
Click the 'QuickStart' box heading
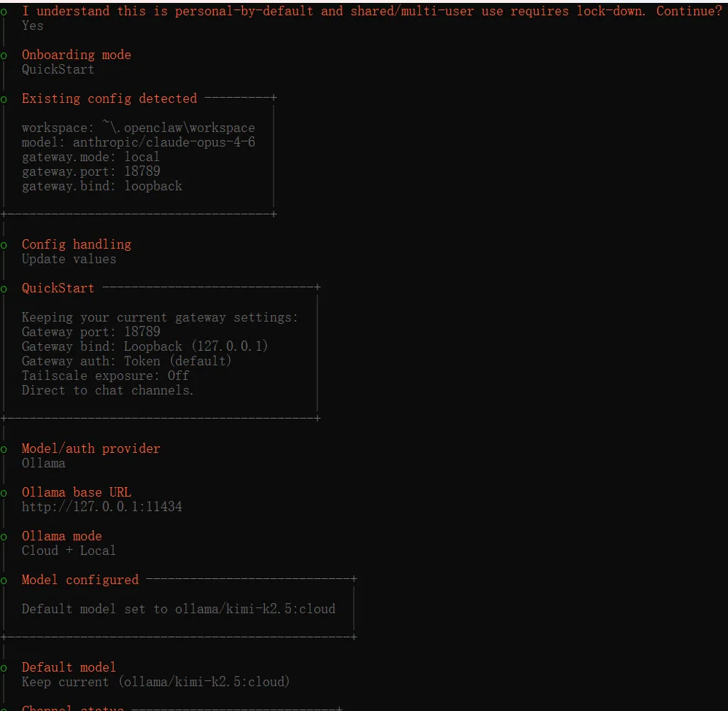click(58, 288)
